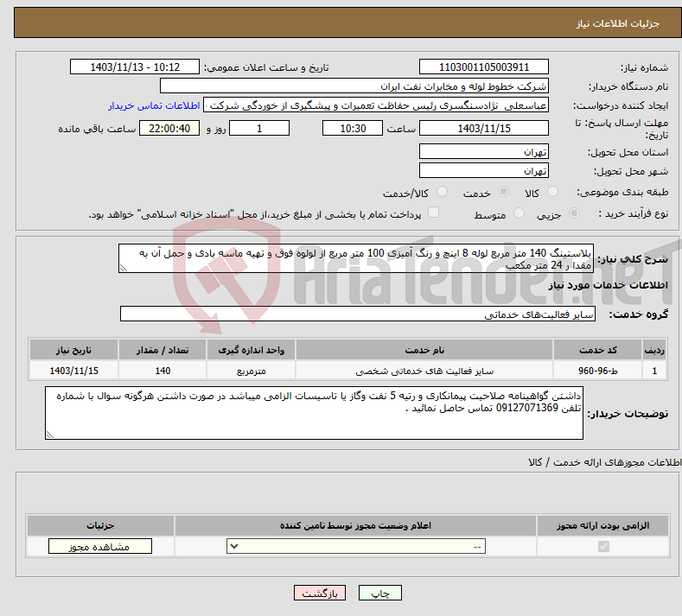Click the تاریخ نیاز column header

click(x=73, y=350)
